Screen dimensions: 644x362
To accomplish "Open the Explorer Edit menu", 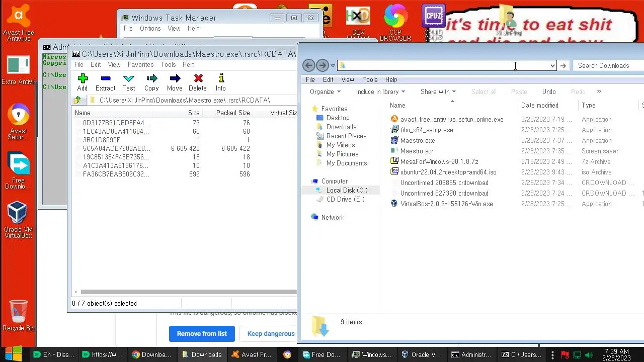I will 328,79.
